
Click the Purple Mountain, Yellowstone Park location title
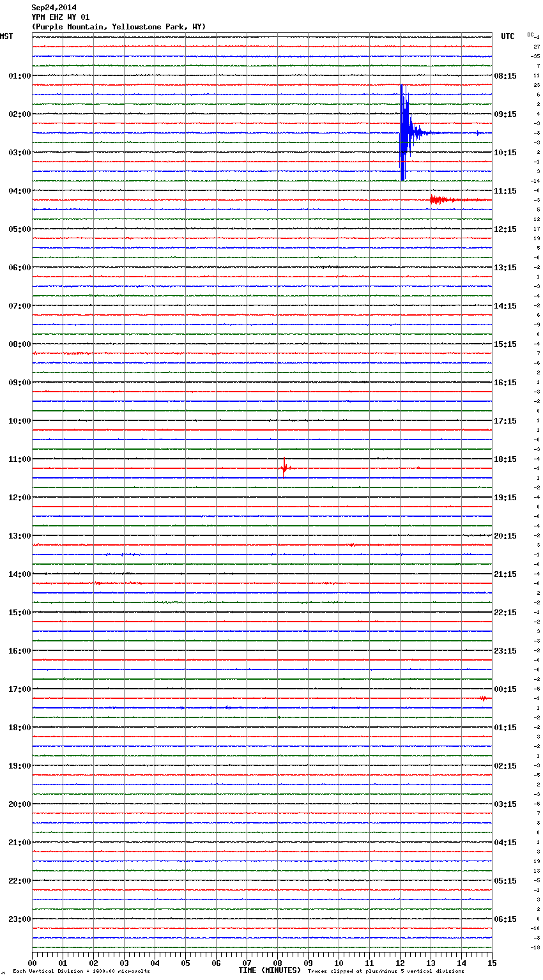[119, 27]
